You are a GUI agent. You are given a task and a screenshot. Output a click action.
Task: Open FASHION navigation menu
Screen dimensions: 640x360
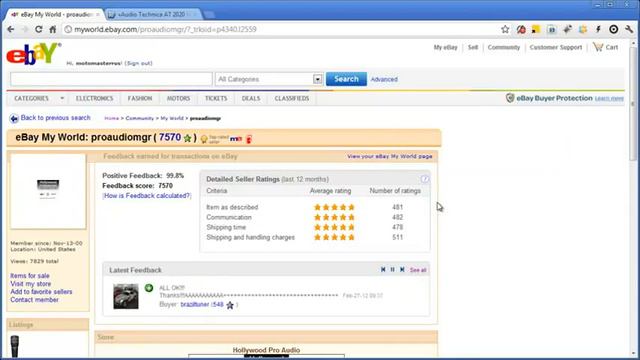[x=140, y=98]
